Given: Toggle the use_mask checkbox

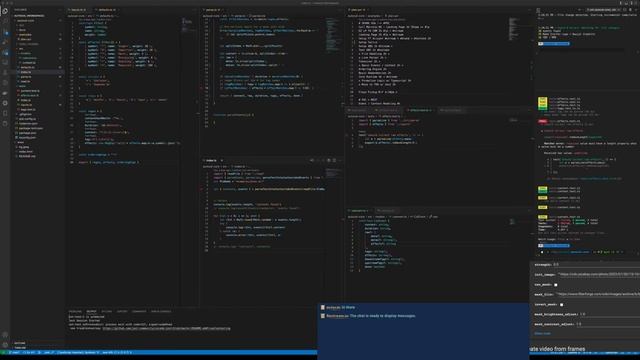Looking at the screenshot, I should coord(556,285).
